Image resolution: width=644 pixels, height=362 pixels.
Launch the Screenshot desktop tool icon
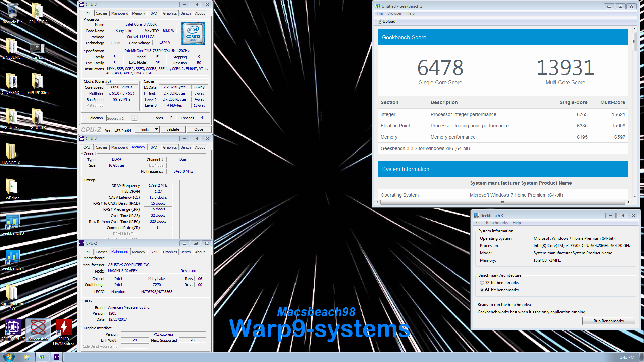[38, 330]
